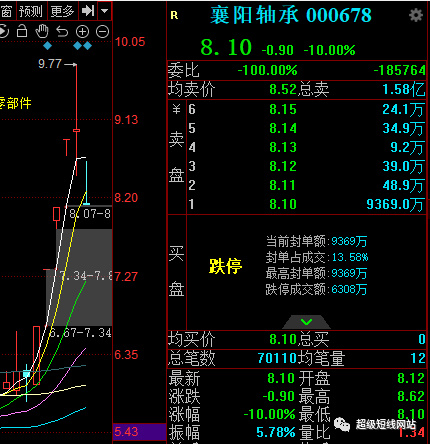Expand the buy order green chevron
430x444 pixels.
(x=306, y=322)
